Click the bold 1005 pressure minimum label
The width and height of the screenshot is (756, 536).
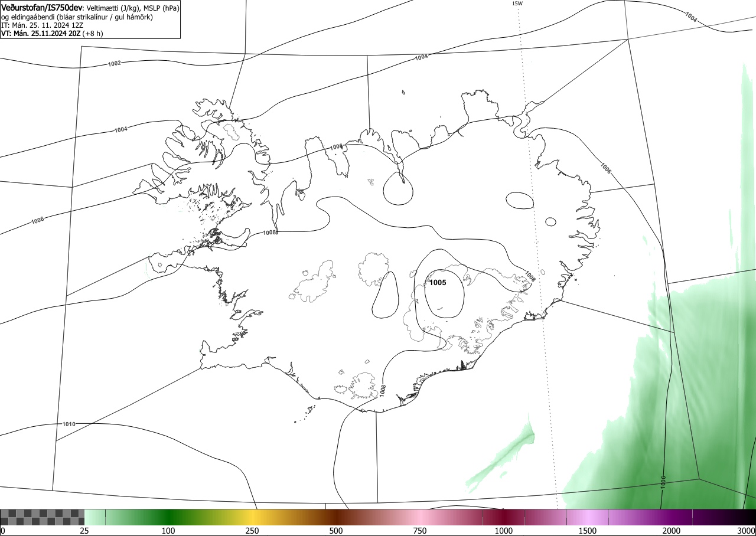point(438,283)
